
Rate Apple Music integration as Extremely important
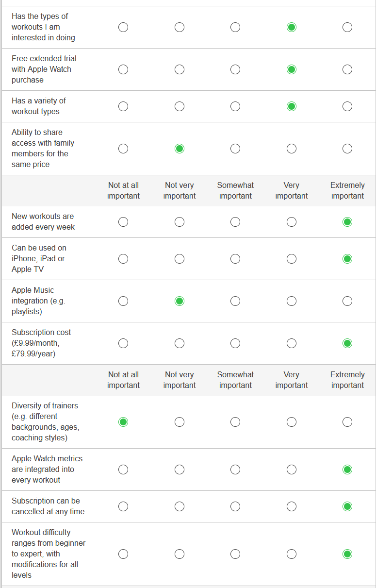click(347, 301)
